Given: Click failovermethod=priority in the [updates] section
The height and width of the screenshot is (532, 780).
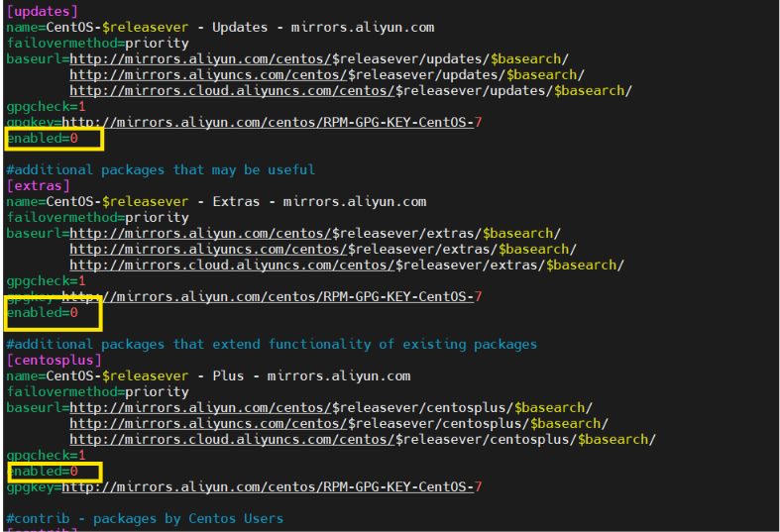Looking at the screenshot, I should point(97,44).
